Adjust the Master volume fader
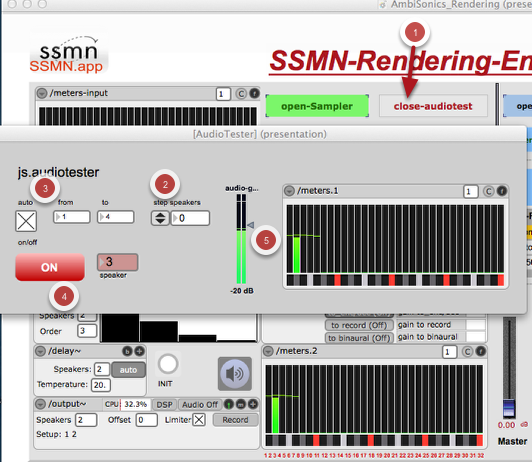Viewport: 532px width, 462px height. pyautogui.click(x=509, y=408)
